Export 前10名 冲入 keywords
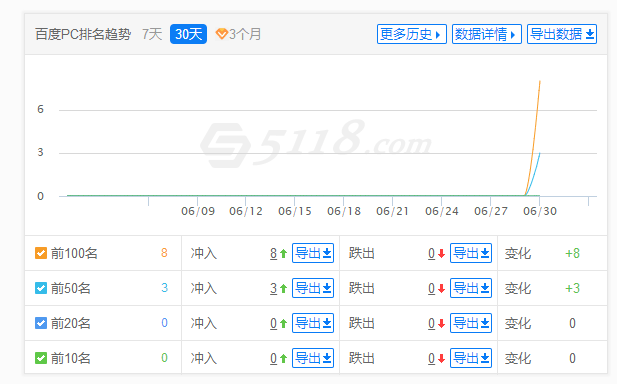617x384 pixels. (313, 358)
